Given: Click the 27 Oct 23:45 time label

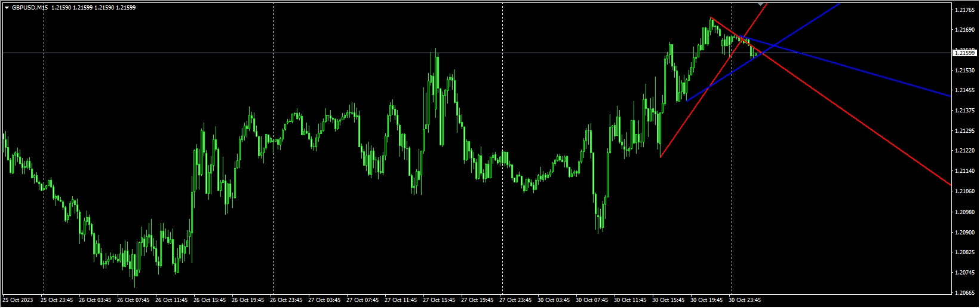Looking at the screenshot, I should tap(515, 300).
